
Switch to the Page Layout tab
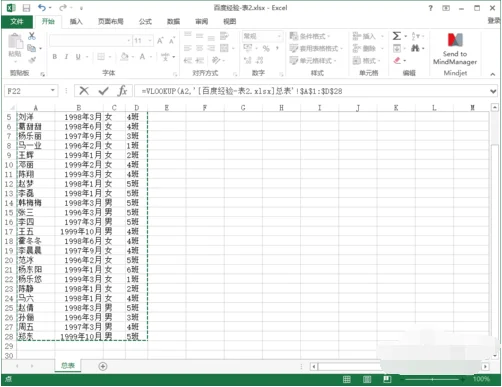click(111, 22)
